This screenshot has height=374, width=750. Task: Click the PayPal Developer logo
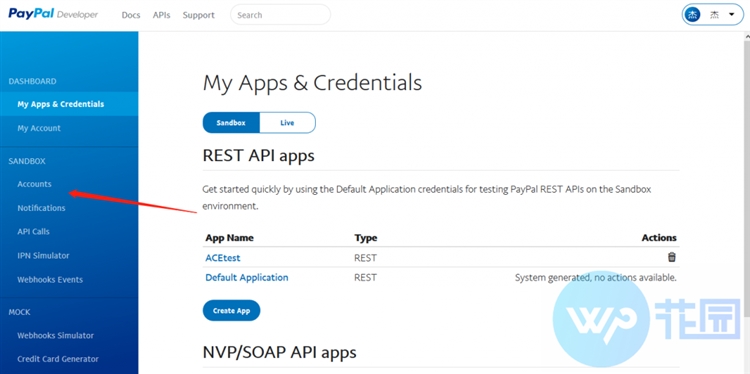53,14
